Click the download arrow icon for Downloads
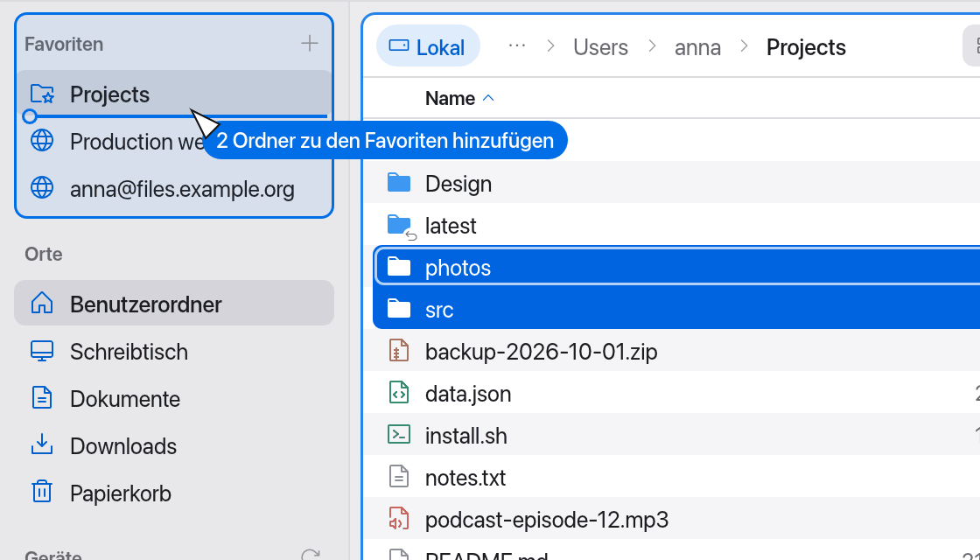 tap(42, 445)
